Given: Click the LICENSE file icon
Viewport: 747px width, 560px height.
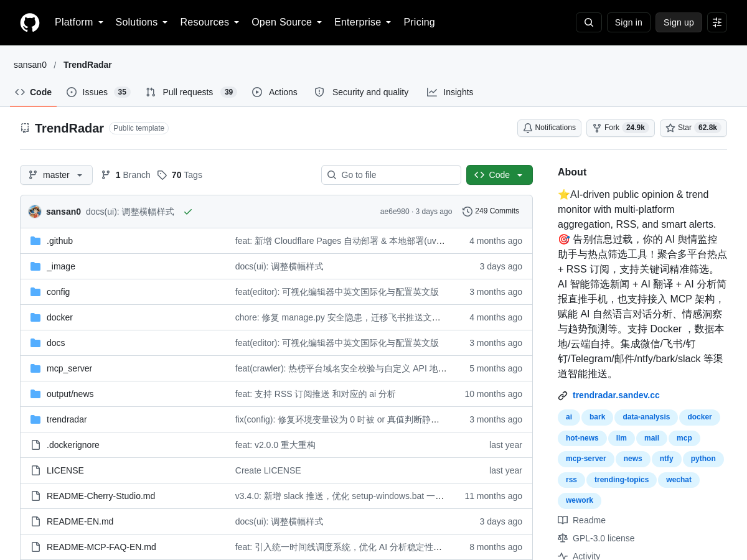Looking at the screenshot, I should pos(35,470).
